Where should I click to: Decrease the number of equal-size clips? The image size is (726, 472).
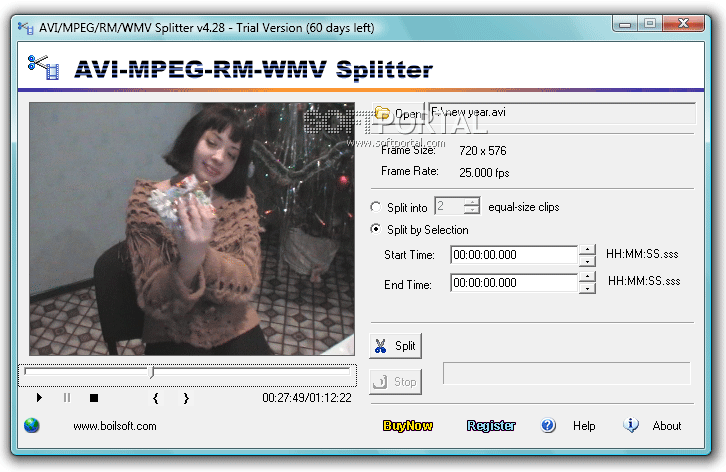[x=472, y=210]
